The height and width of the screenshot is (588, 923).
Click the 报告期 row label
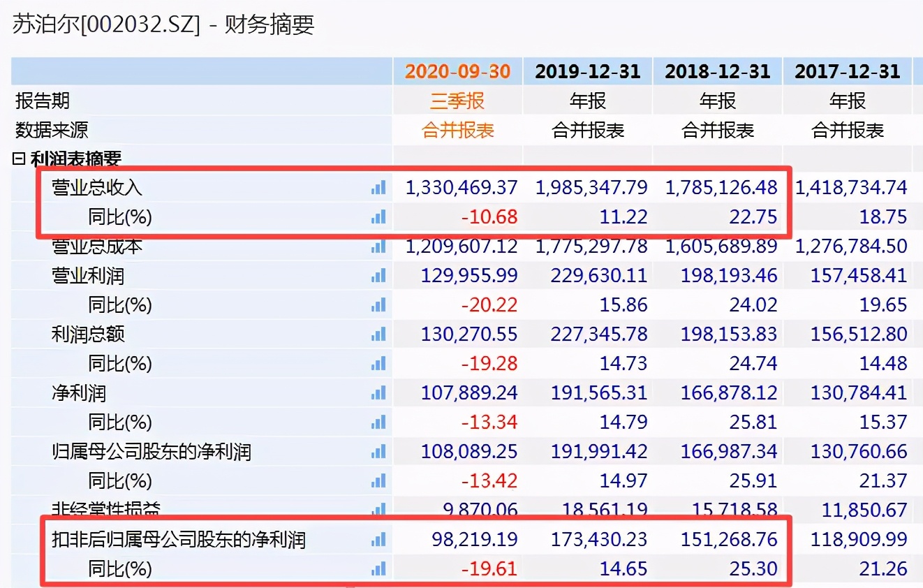click(x=43, y=101)
